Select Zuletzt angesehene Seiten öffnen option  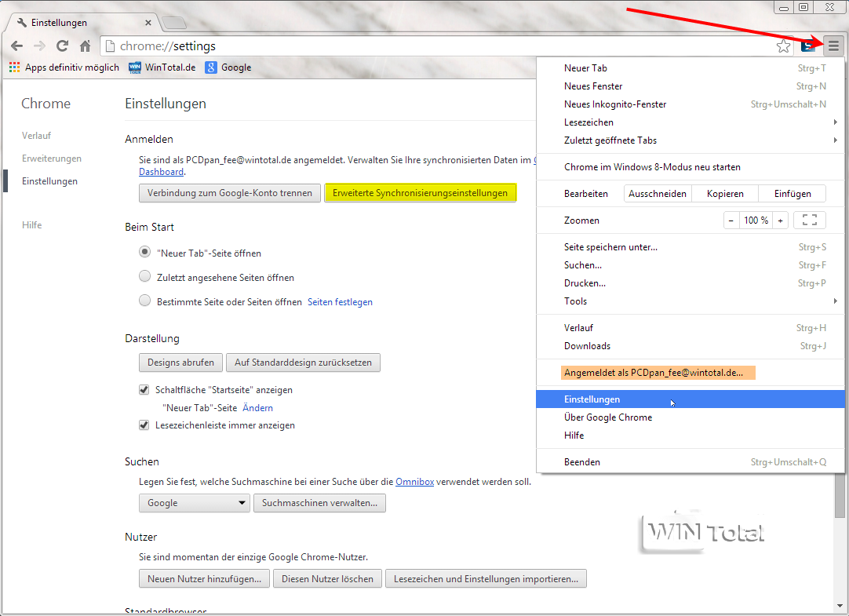pyautogui.click(x=144, y=276)
